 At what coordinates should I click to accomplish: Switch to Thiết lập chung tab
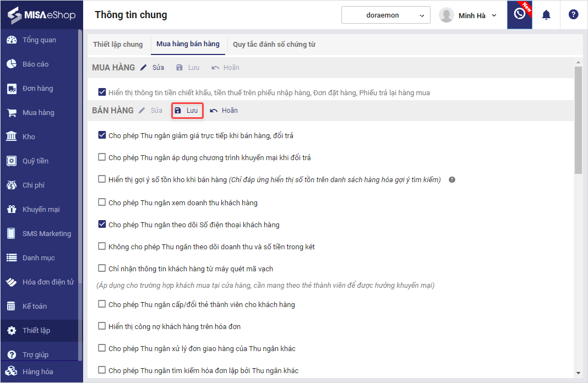118,44
